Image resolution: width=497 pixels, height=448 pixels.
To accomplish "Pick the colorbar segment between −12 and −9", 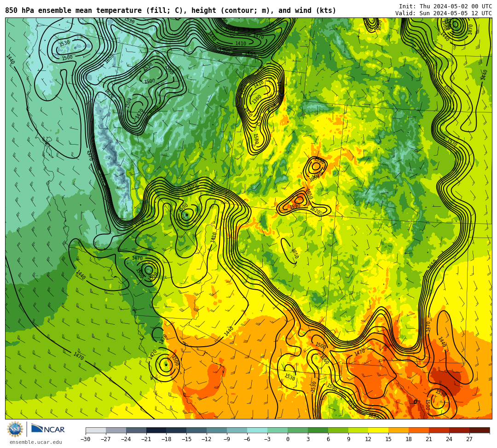I will point(217,430).
